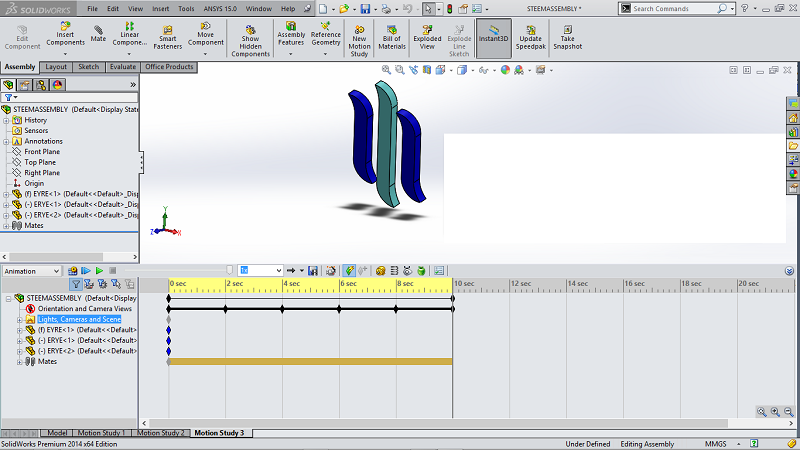Expand Mates node in feature tree
This screenshot has height=450, width=800.
[x=6, y=226]
